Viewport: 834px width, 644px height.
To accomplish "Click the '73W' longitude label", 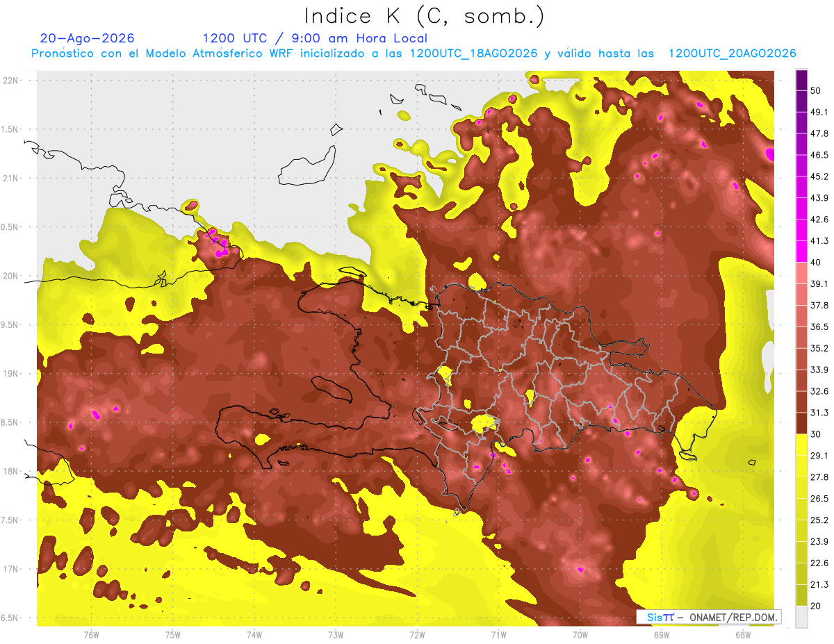I will click(x=336, y=634).
